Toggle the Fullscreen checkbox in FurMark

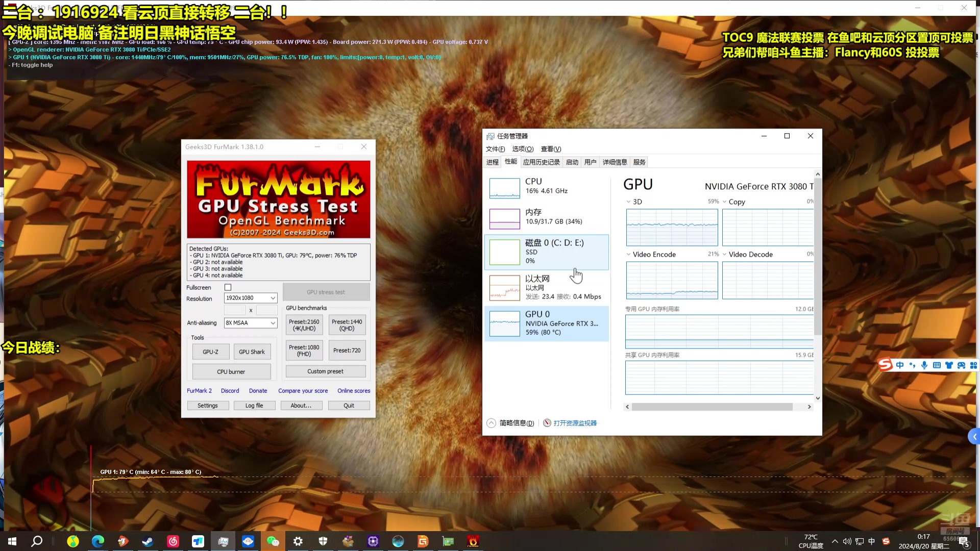pos(228,287)
